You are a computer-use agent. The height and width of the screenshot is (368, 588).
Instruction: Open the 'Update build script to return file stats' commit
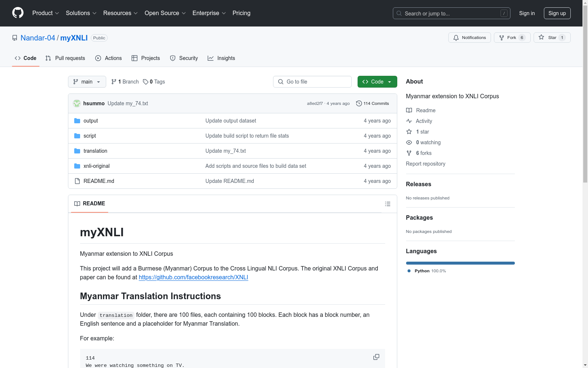point(247,136)
